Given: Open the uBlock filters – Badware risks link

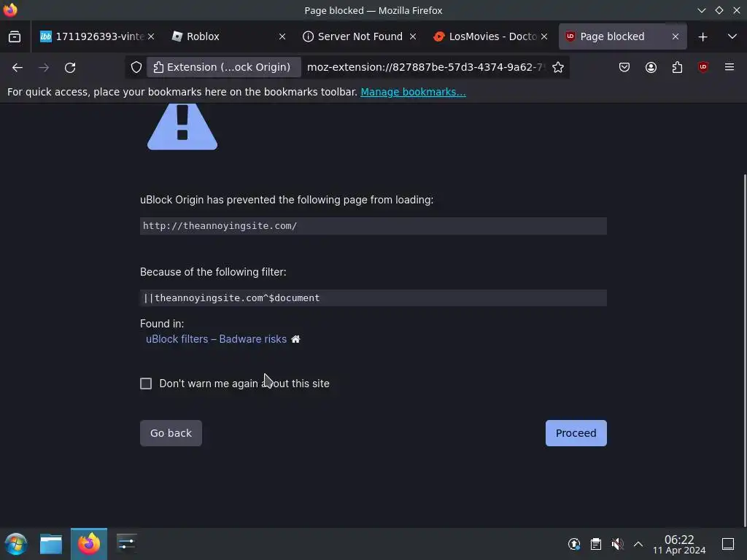Looking at the screenshot, I should [216, 339].
